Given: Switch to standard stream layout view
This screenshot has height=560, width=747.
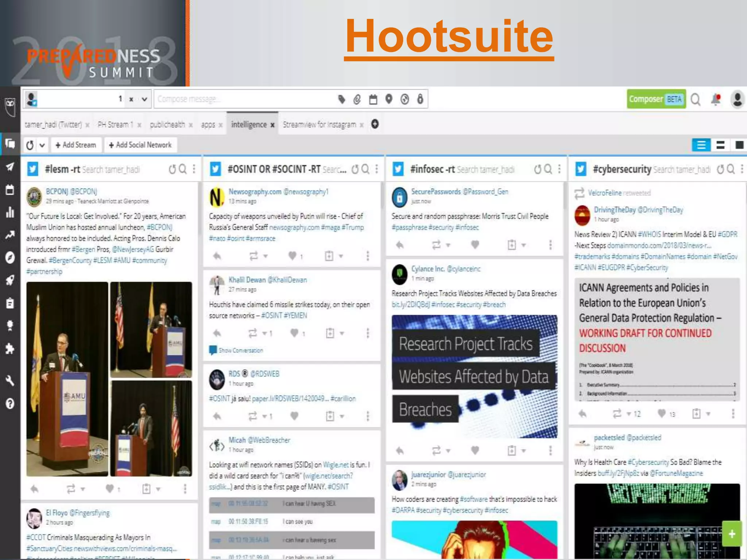Looking at the screenshot, I should 701,145.
